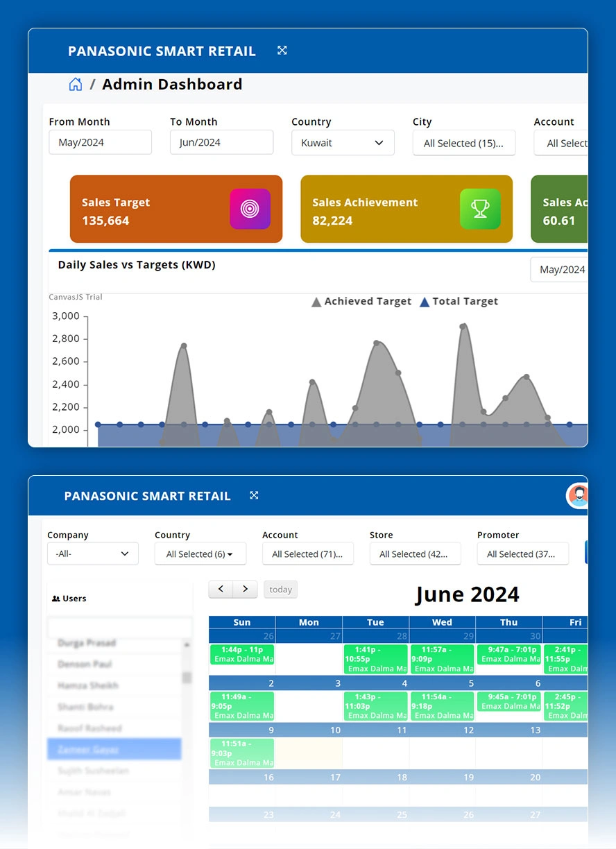Open 2:45p - 11:52p Friday event
The height and width of the screenshot is (849, 616).
[566, 705]
